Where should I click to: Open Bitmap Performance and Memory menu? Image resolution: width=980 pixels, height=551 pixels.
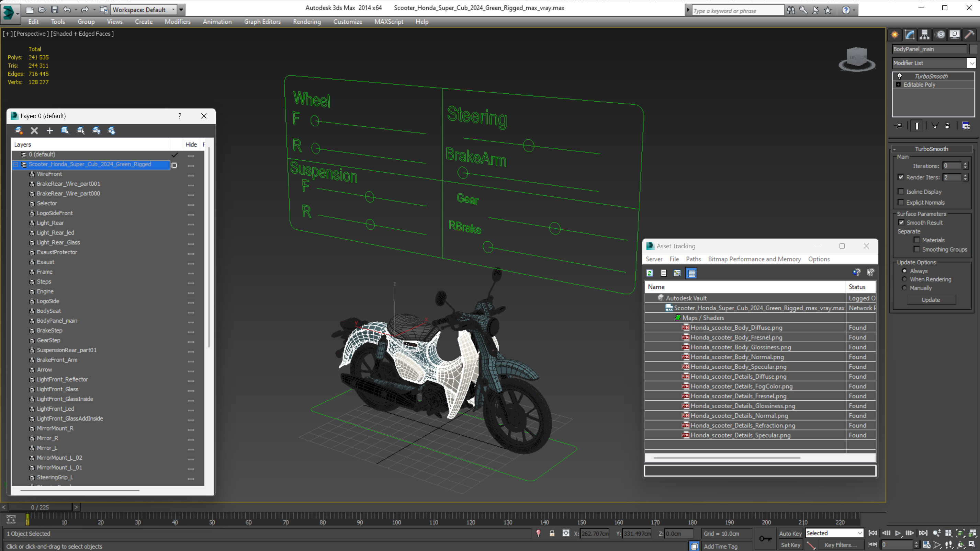click(x=754, y=259)
